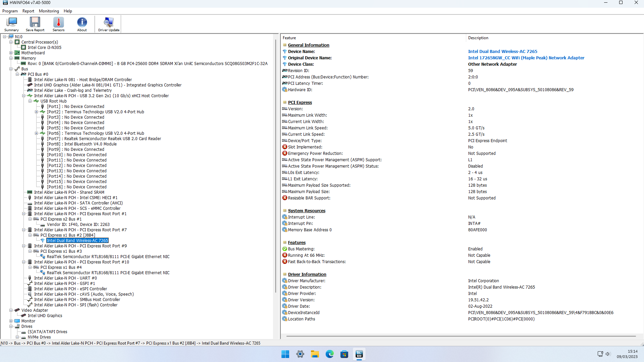This screenshot has height=362, width=644.
Task: Expand the Monitor tree node
Action: click(x=11, y=321)
